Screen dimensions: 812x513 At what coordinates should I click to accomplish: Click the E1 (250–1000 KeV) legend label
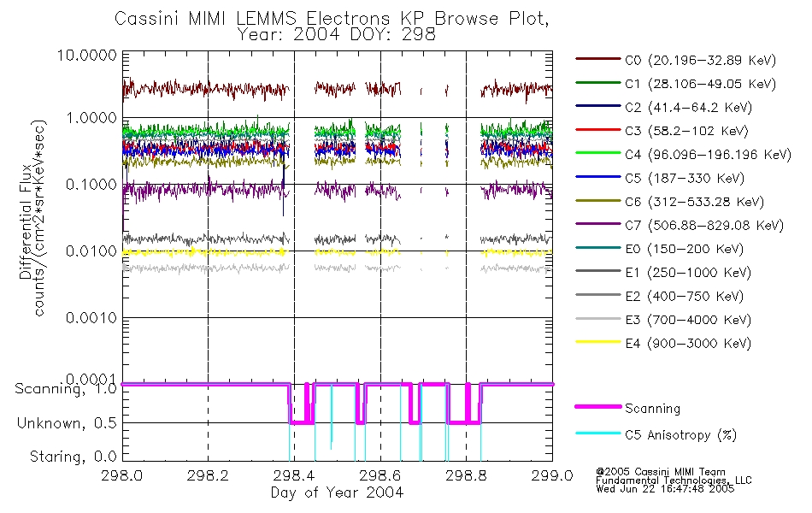coord(688,273)
